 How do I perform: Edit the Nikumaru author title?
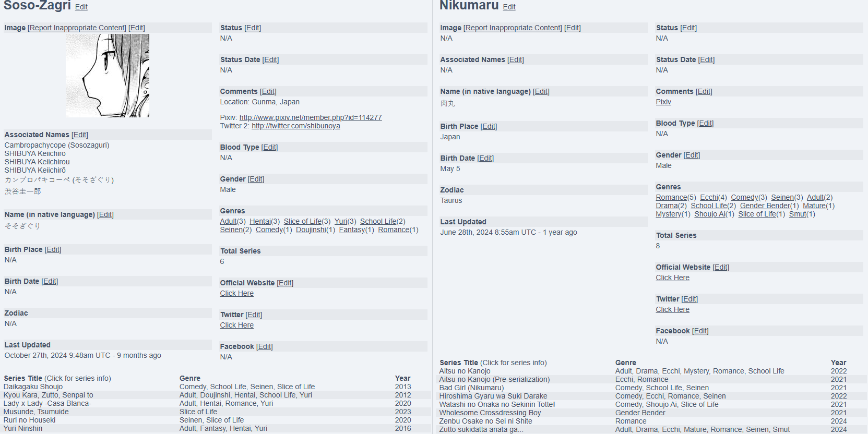pyautogui.click(x=509, y=7)
